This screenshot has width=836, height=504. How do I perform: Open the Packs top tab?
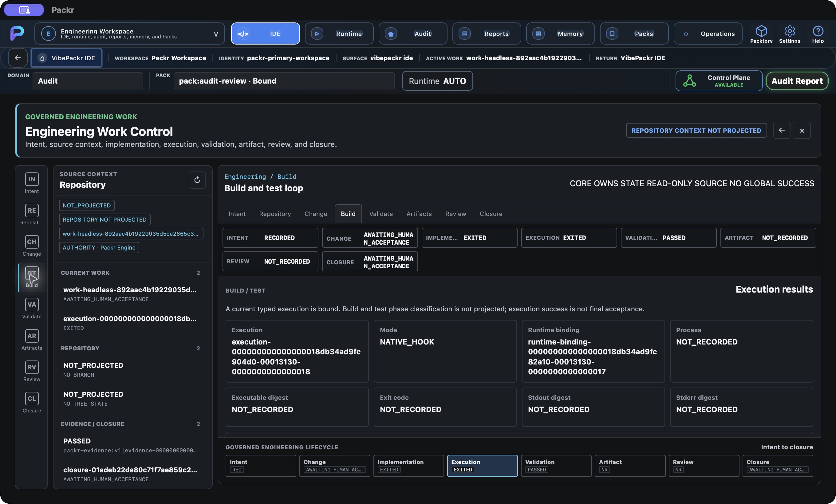coord(634,33)
